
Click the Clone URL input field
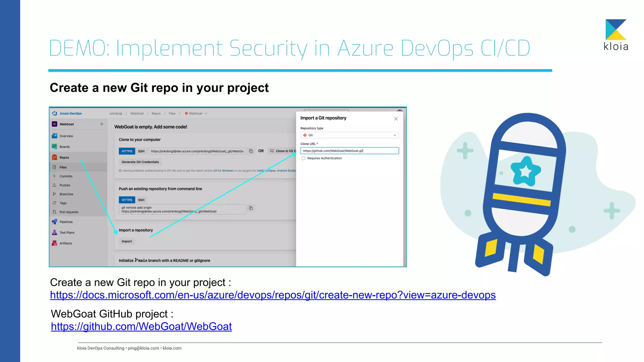click(x=349, y=151)
